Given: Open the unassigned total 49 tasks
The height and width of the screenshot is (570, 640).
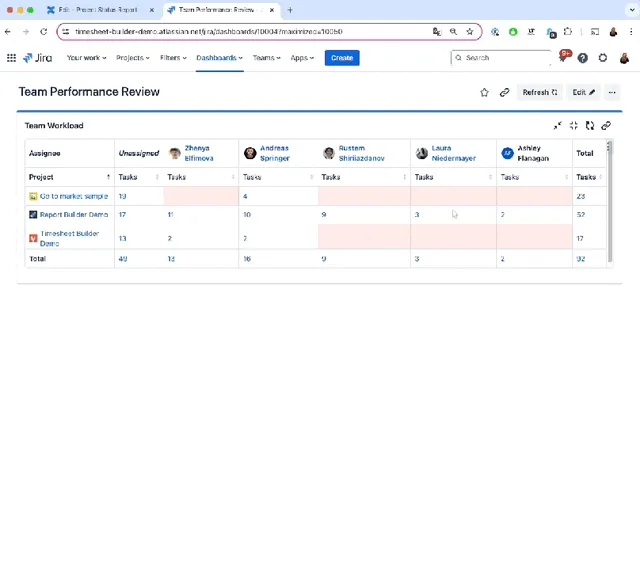Looking at the screenshot, I should click(x=122, y=259).
